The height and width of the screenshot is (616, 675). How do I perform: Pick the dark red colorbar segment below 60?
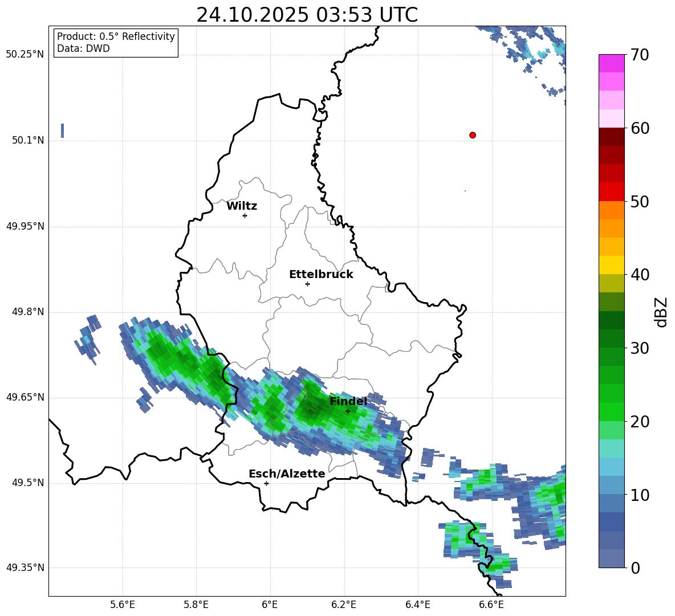[611, 137]
